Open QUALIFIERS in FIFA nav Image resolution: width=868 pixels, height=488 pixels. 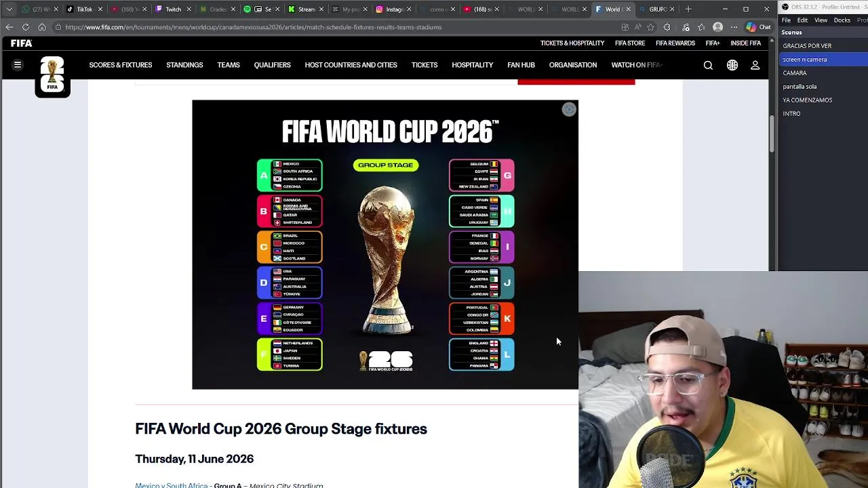tap(272, 65)
